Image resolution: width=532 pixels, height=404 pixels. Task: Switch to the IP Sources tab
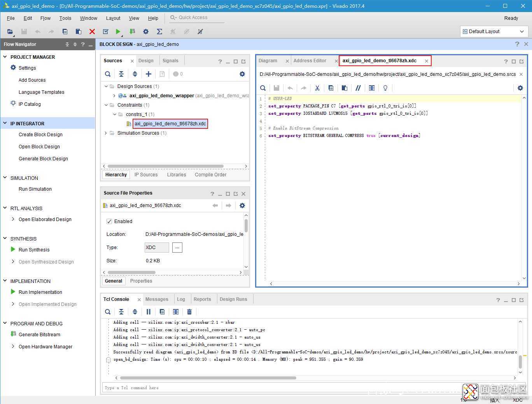pyautogui.click(x=146, y=175)
